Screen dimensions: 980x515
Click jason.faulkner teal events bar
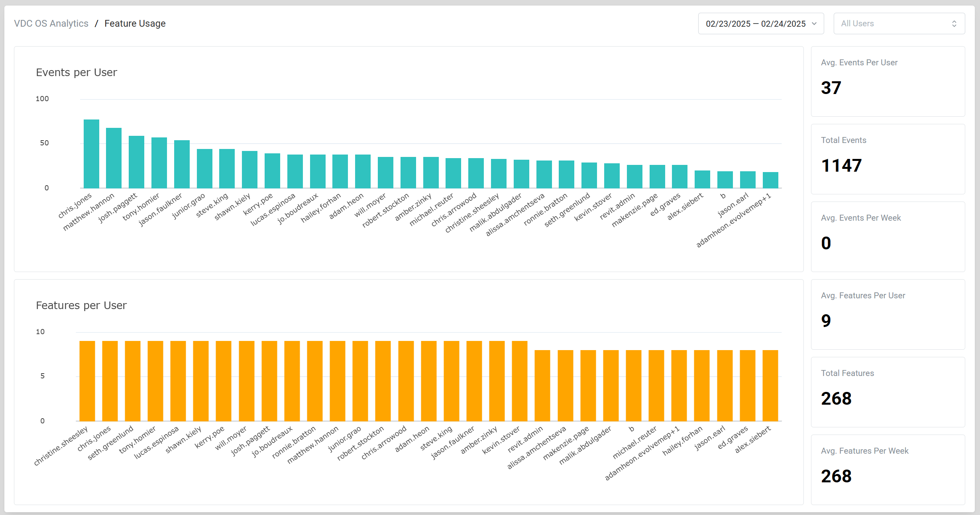182,164
